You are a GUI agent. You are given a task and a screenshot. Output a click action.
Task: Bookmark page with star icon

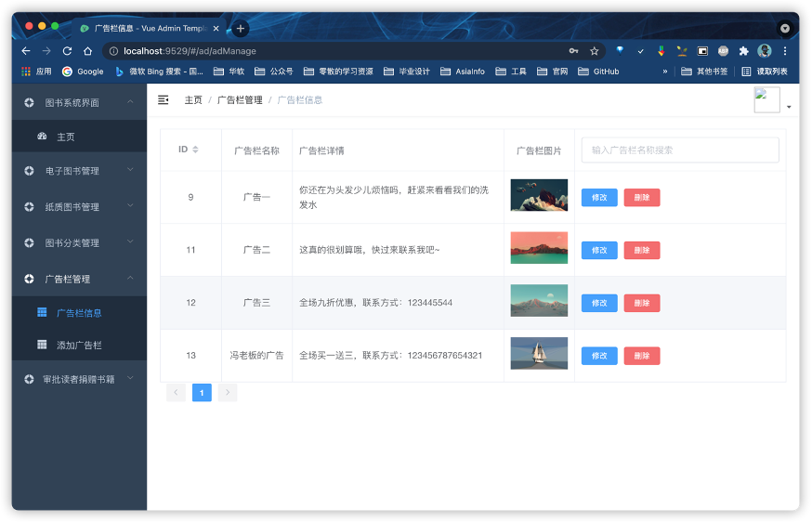(x=594, y=51)
